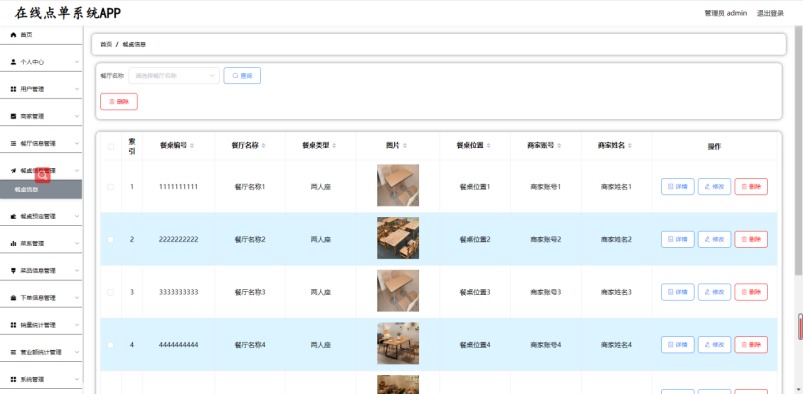
Task: Select the 餐桌信息 submenu item
Action: point(41,190)
